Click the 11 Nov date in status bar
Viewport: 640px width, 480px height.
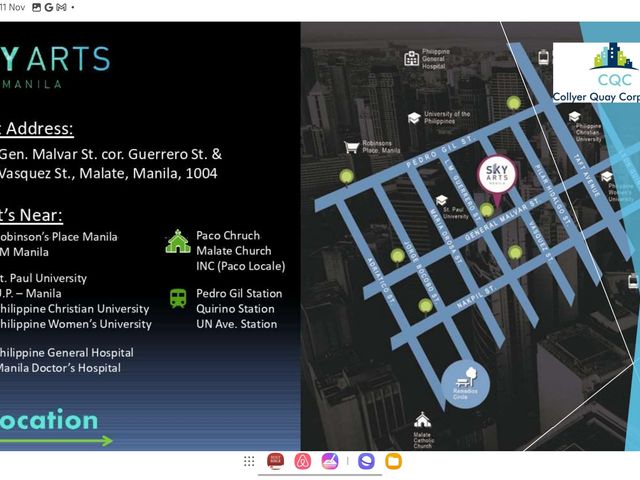[x=12, y=7]
